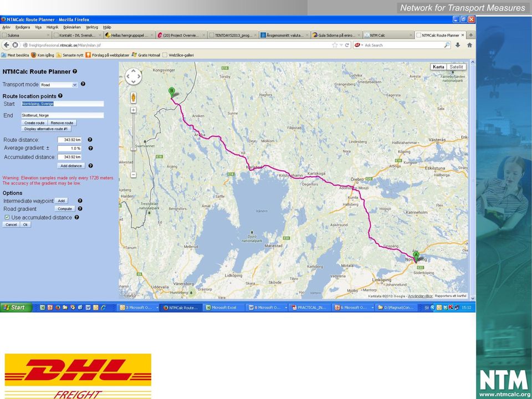Click the Firefox URL address bar
Viewport: 532px width, 399px height.
(176, 45)
